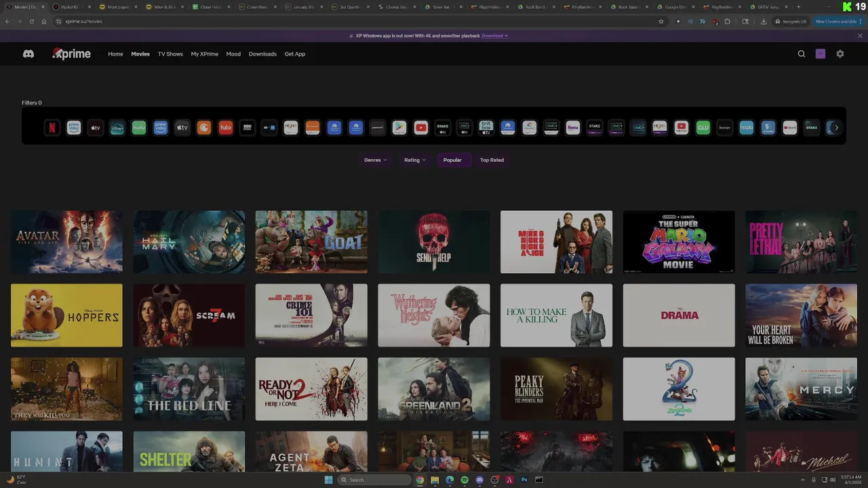Screen dimensions: 868x488
Task: Open How to Make a Killing poster
Action: [556, 315]
